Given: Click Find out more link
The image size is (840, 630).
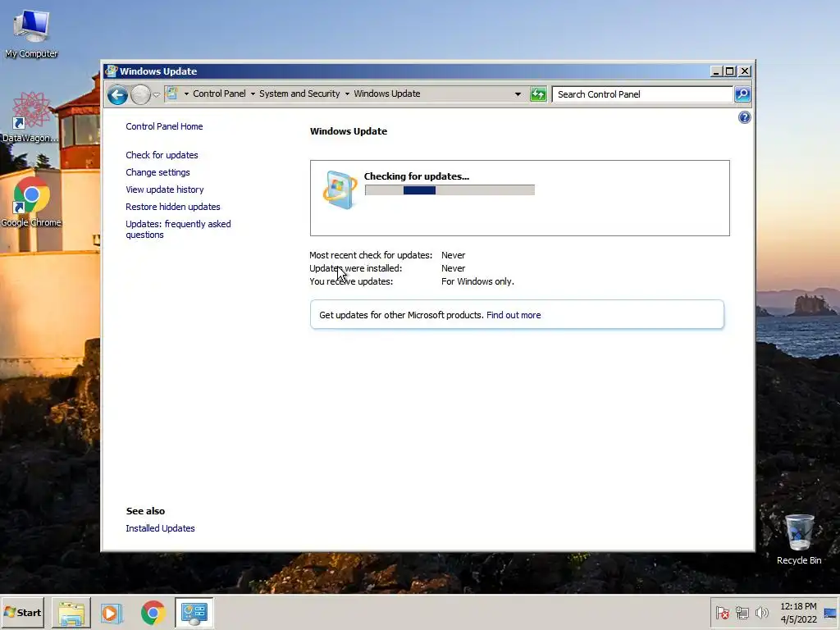Looking at the screenshot, I should tap(514, 315).
